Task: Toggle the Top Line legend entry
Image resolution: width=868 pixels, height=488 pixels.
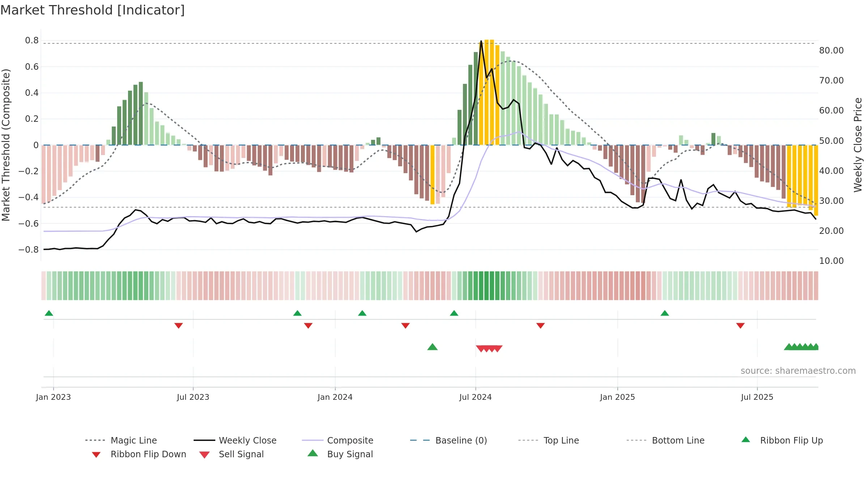Action: tap(548, 440)
